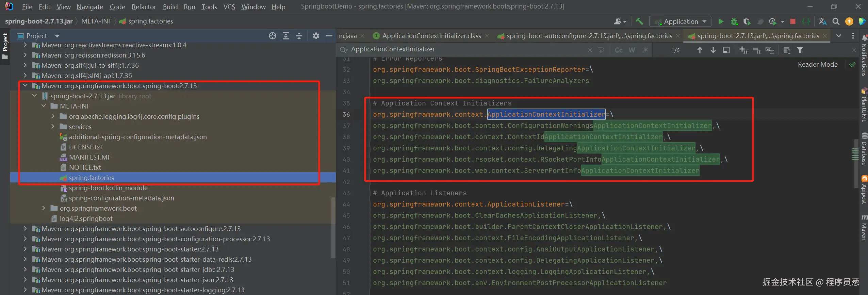Run the Application configuration
Screen dimensions: 868x295
click(721, 21)
